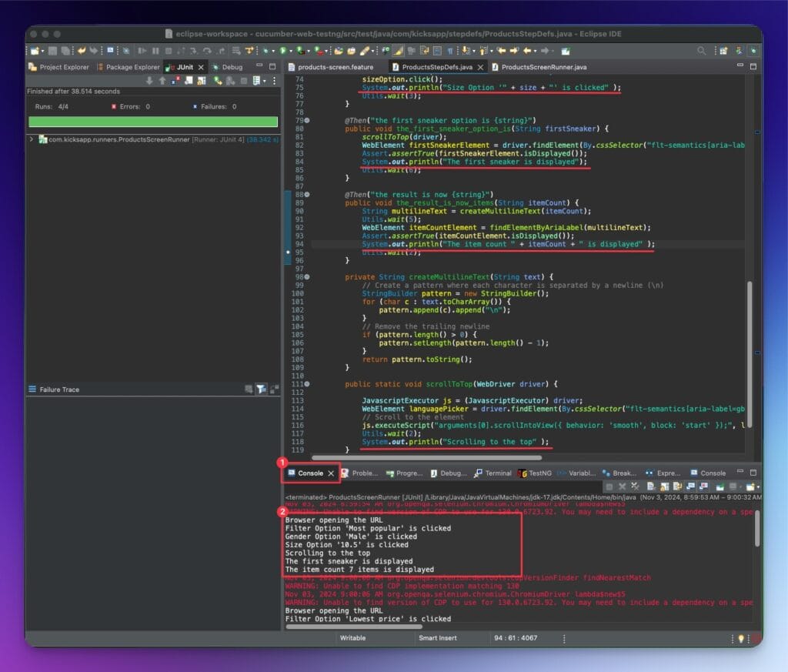
Task: Click the Run External Tools toolbox icon
Action: 319,51
